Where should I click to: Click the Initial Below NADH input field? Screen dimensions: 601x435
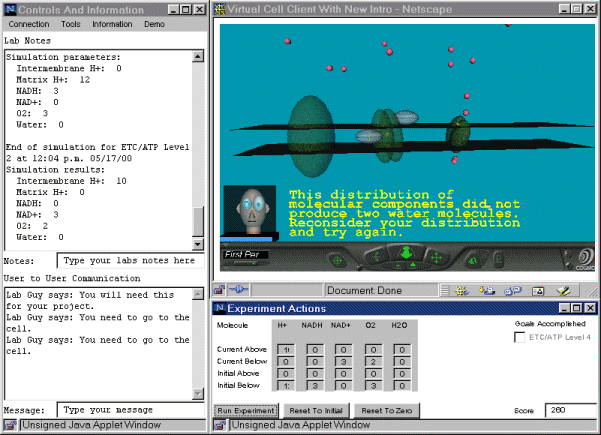coord(314,384)
